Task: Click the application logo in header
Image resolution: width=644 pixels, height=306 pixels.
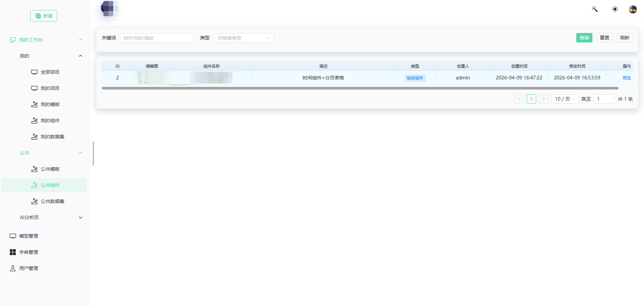Action: pyautogui.click(x=110, y=8)
